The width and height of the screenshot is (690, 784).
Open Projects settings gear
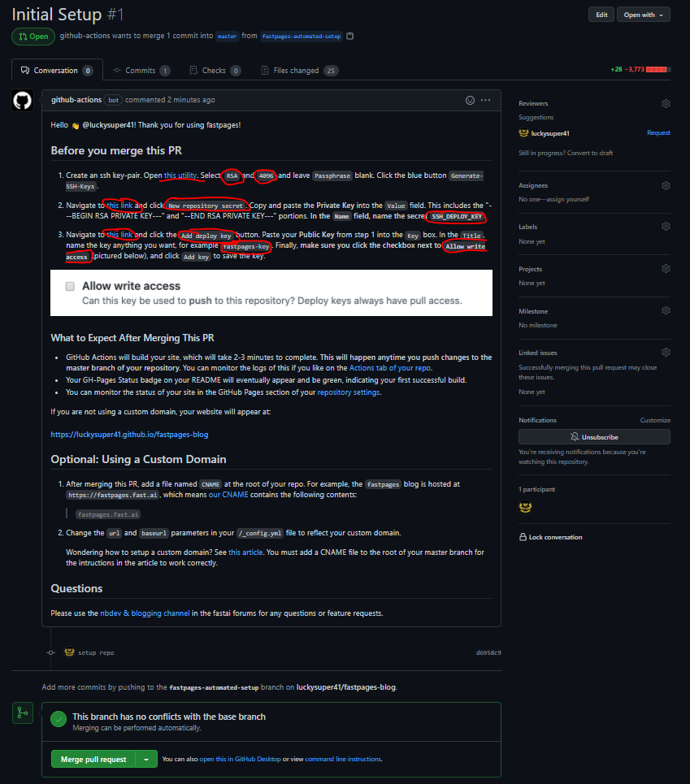click(x=666, y=268)
